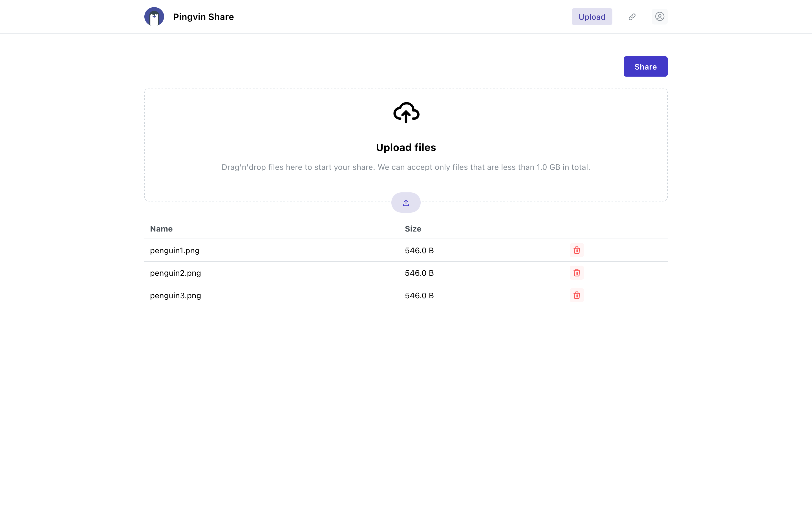Select the penguin2.png file row
The image size is (812, 507).
pos(406,273)
